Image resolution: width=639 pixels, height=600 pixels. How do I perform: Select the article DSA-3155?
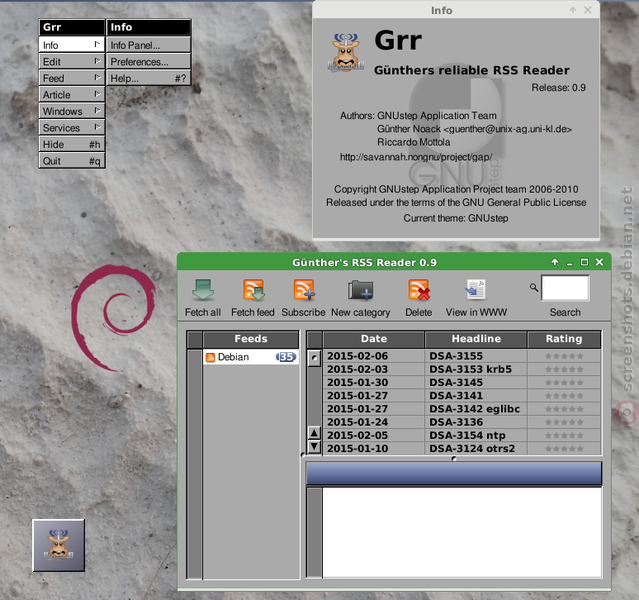point(456,356)
